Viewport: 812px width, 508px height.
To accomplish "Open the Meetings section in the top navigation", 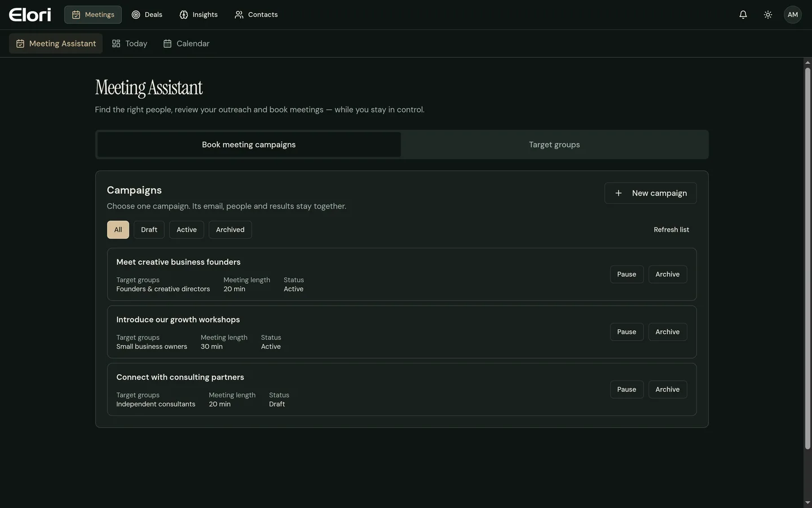I will (x=93, y=15).
